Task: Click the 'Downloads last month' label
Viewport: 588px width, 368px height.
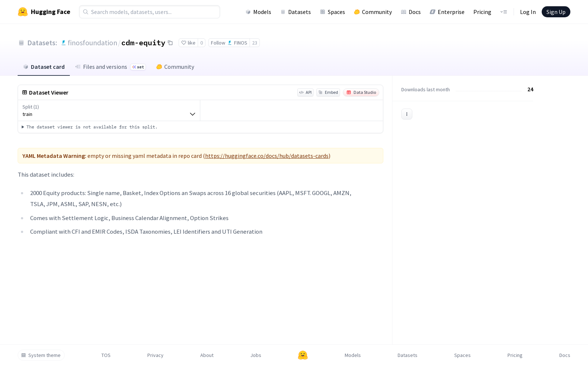Action: (x=426, y=89)
